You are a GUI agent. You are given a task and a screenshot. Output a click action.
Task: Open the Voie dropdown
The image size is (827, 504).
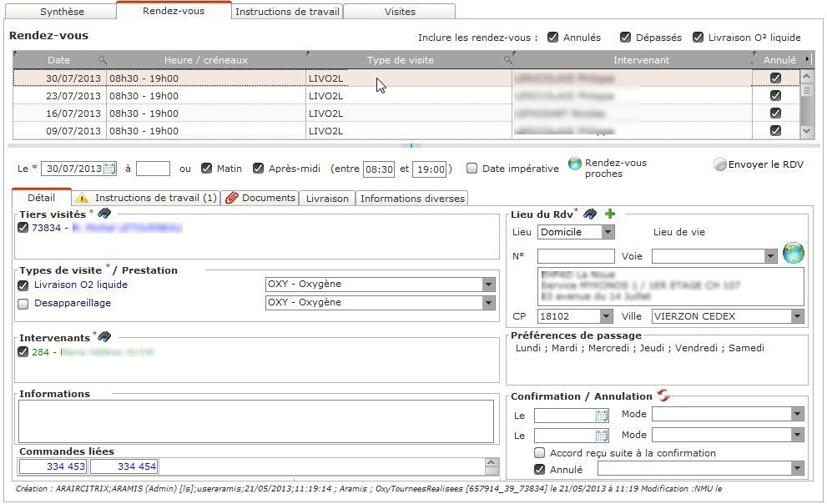tap(770, 256)
